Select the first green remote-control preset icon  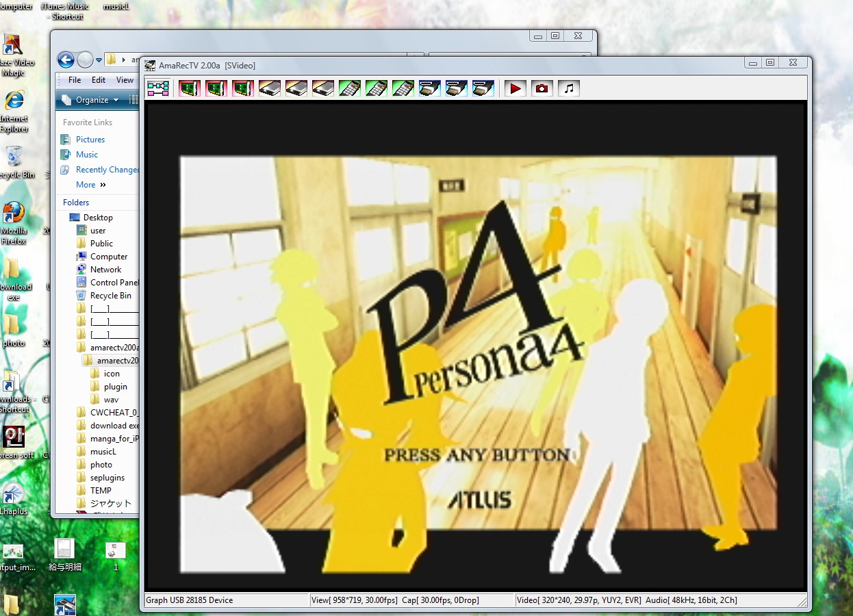[x=350, y=88]
